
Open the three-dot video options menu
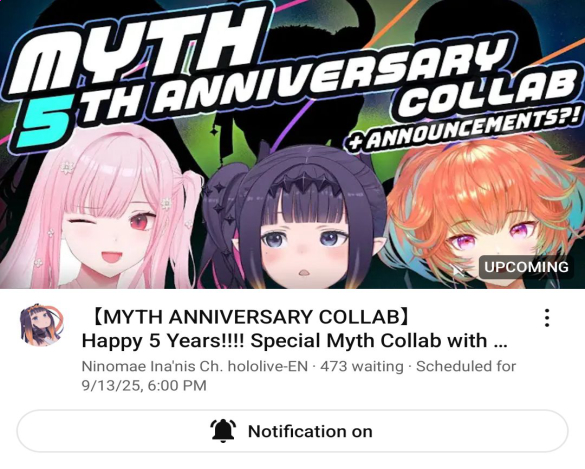[x=547, y=318]
